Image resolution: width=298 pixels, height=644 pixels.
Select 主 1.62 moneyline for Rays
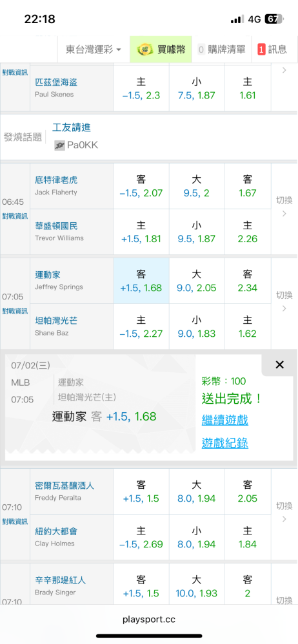248,327
